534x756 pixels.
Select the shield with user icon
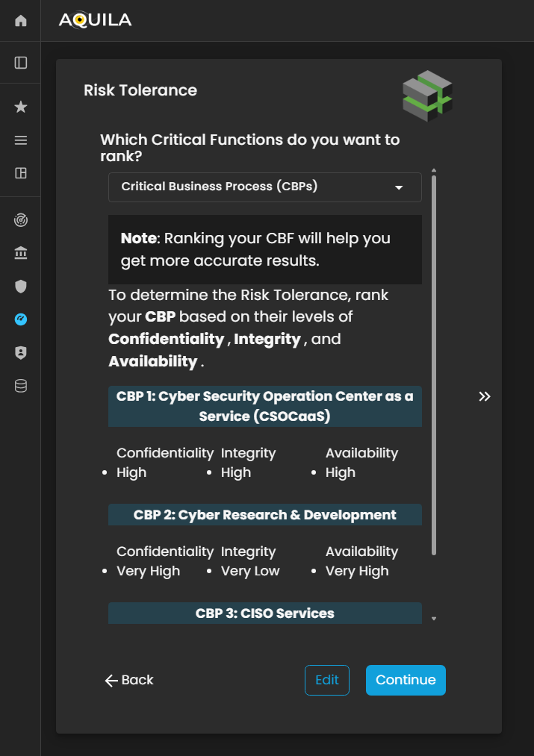point(21,353)
